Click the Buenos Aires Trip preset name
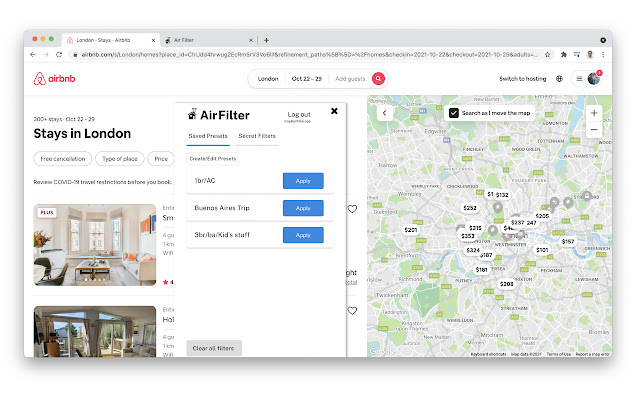 tap(222, 208)
